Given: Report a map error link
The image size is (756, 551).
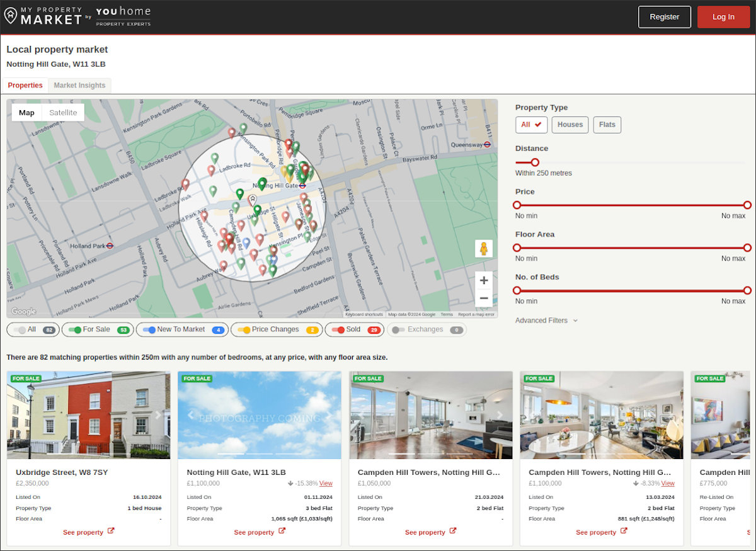Looking at the screenshot, I should tap(476, 314).
